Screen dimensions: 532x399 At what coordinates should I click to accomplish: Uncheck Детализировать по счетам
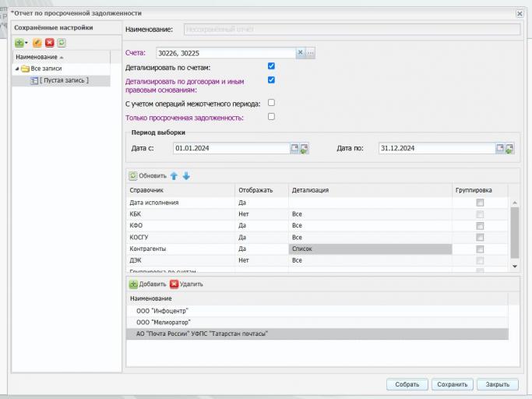click(x=271, y=66)
